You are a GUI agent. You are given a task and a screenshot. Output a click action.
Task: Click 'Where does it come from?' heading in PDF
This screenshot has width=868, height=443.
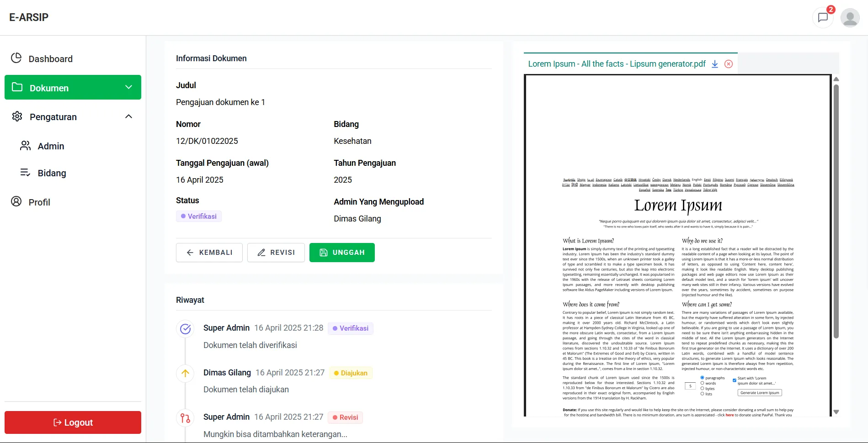591,304
